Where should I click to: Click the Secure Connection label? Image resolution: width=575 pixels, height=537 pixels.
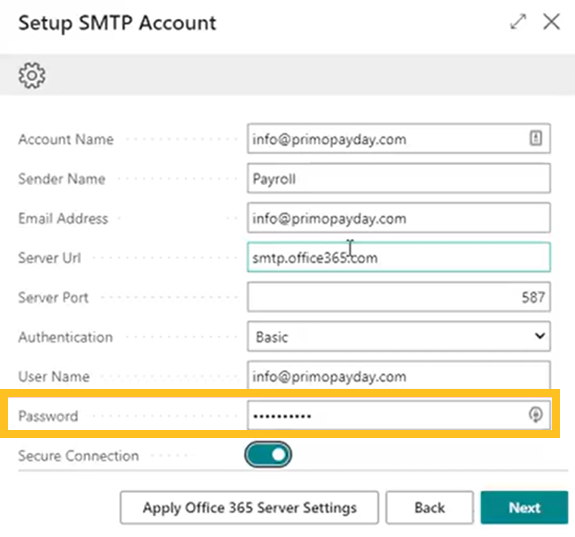tap(78, 456)
